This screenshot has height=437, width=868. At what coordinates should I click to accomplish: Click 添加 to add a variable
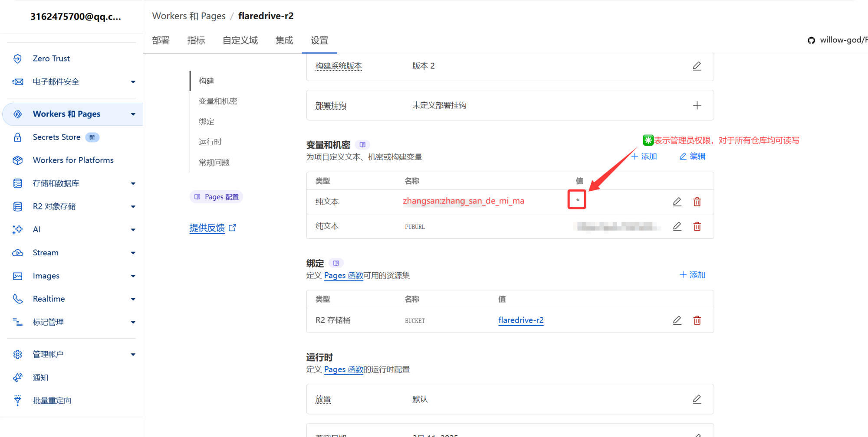(644, 156)
